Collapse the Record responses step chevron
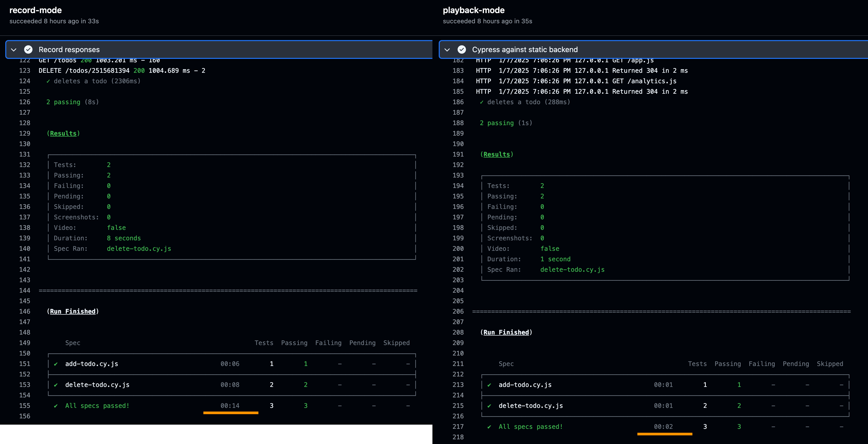The width and height of the screenshot is (868, 444). [14, 50]
